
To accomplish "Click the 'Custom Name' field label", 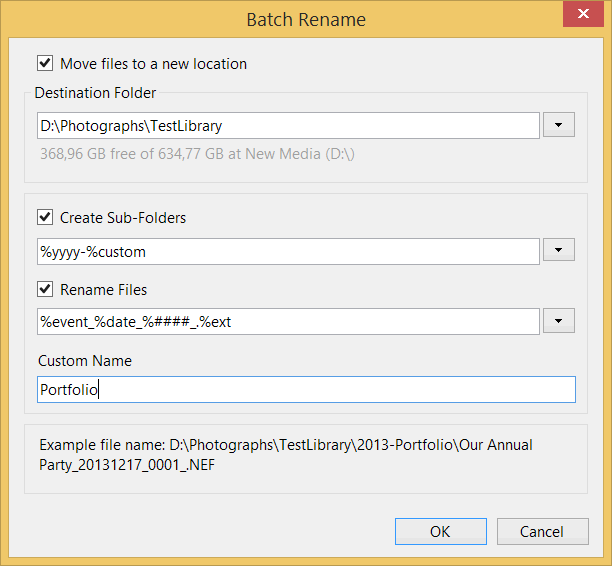I will click(x=85, y=360).
